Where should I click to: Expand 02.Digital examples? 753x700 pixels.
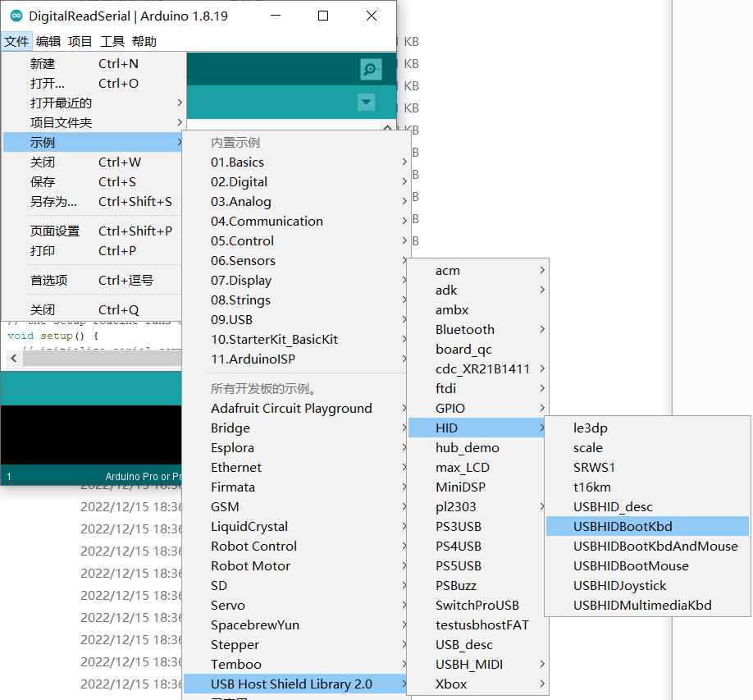point(296,182)
